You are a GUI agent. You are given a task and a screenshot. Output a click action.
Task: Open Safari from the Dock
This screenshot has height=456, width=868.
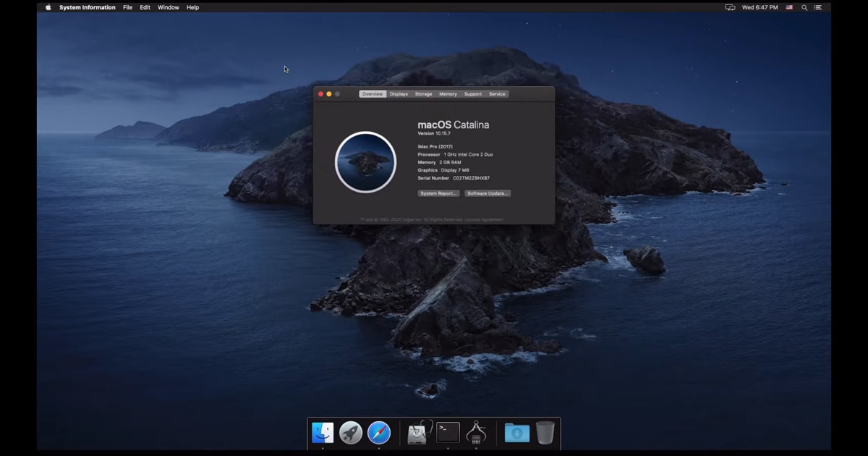coord(379,433)
